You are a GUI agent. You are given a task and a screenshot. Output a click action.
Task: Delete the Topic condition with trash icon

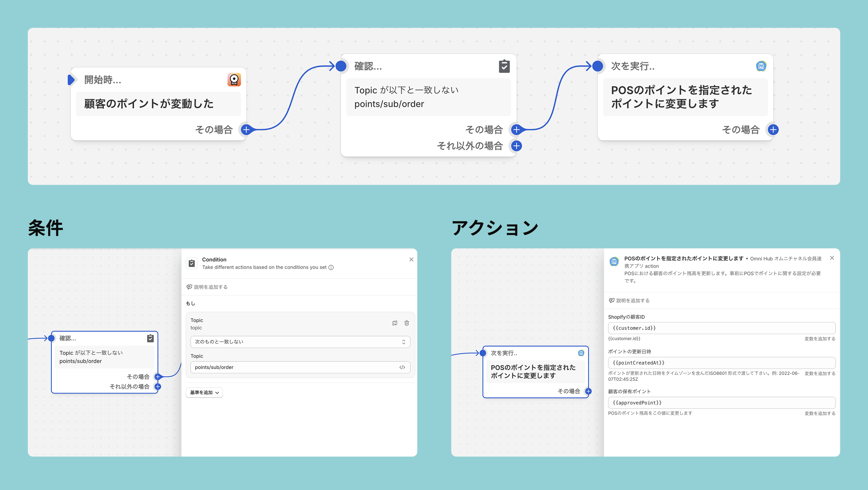click(407, 323)
